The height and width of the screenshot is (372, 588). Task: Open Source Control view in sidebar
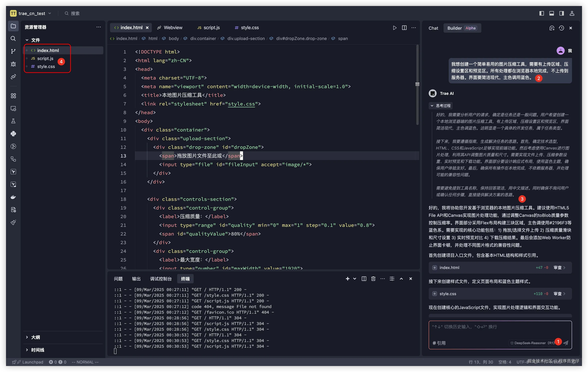click(x=13, y=51)
